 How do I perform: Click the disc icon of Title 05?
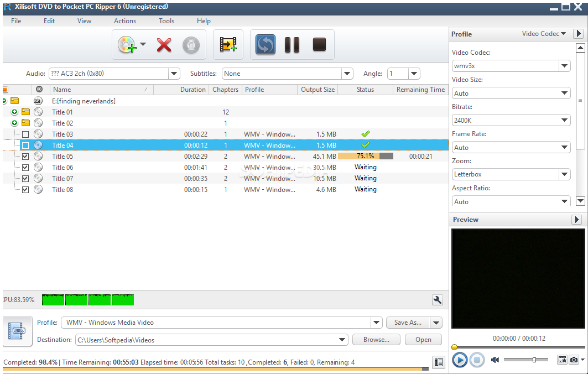[38, 156]
